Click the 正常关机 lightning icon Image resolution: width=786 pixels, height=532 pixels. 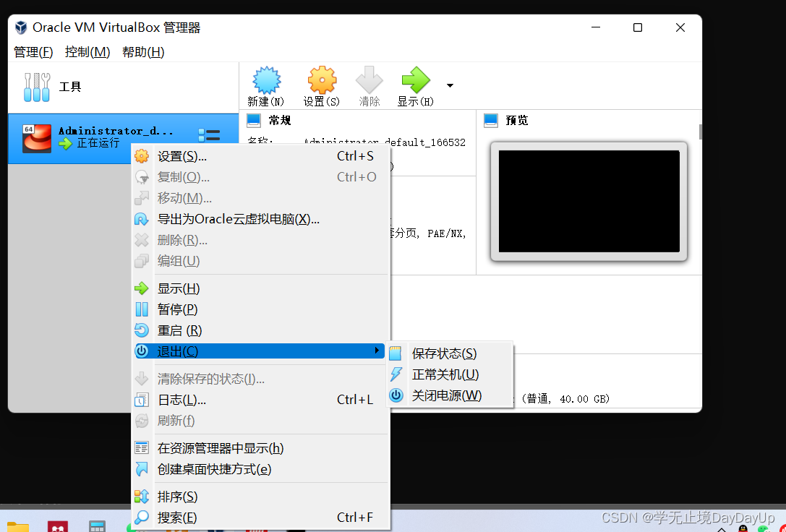pos(396,374)
